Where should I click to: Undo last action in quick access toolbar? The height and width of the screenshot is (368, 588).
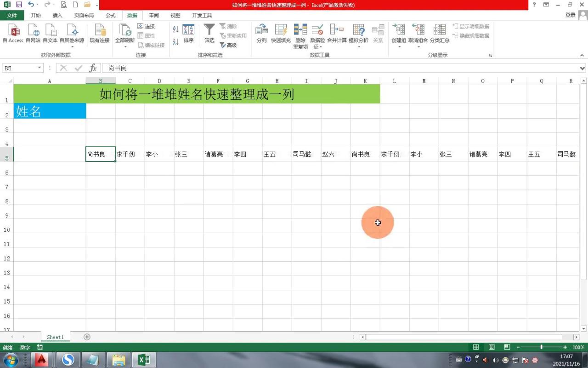30,5
